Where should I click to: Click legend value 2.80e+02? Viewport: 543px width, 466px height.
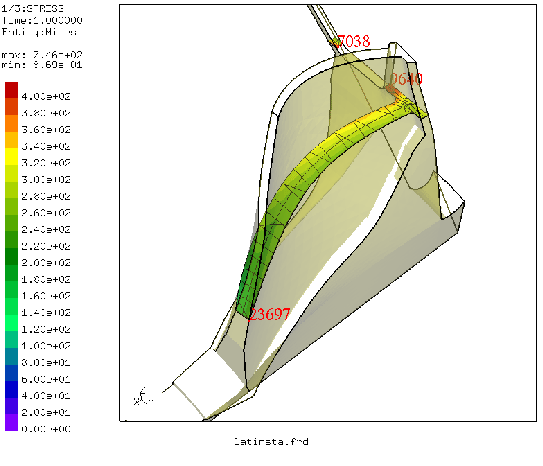coord(46,196)
